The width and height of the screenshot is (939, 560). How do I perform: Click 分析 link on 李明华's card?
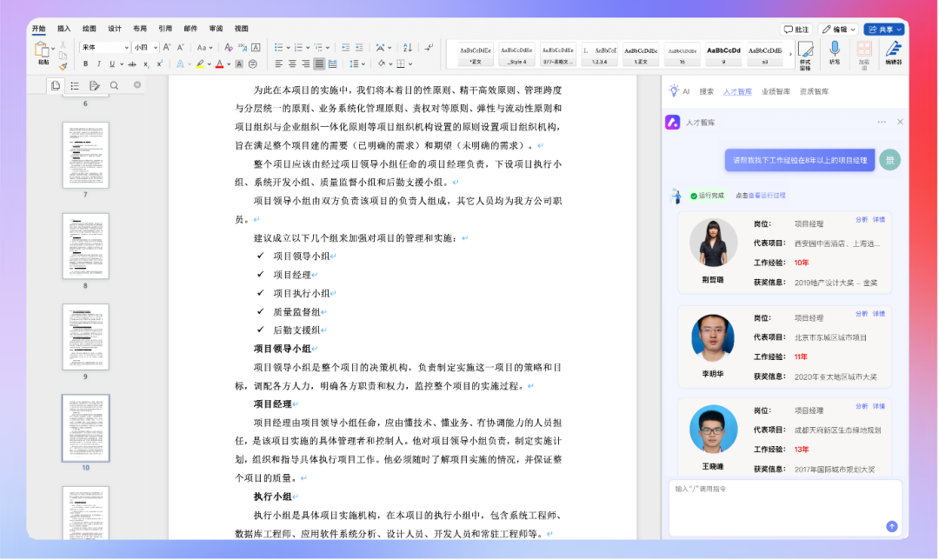861,314
